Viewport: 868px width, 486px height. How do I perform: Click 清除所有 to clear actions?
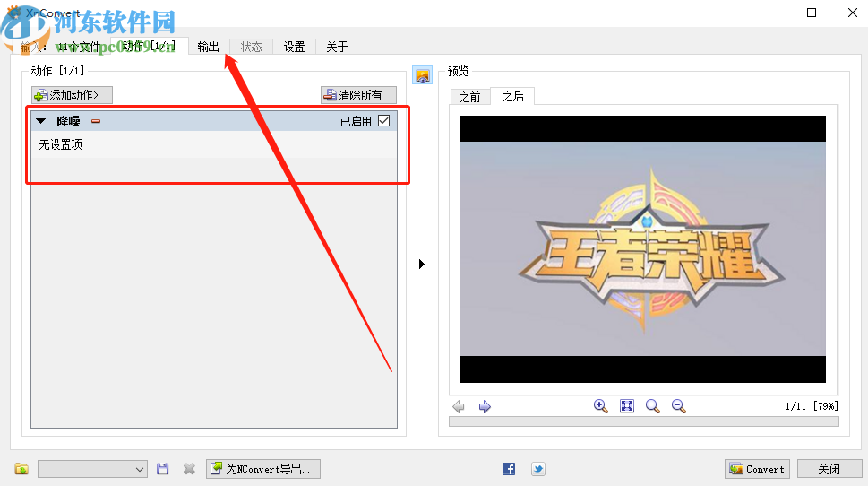click(358, 95)
